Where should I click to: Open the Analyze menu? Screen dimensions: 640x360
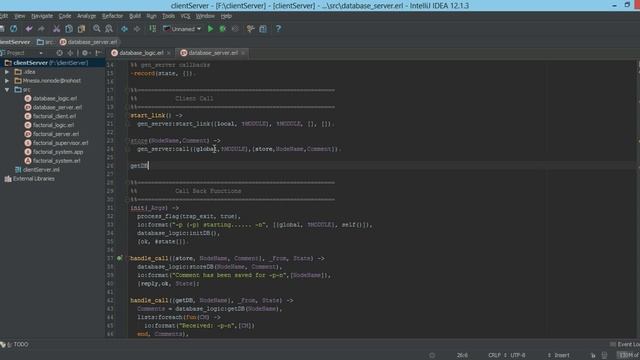tap(87, 16)
